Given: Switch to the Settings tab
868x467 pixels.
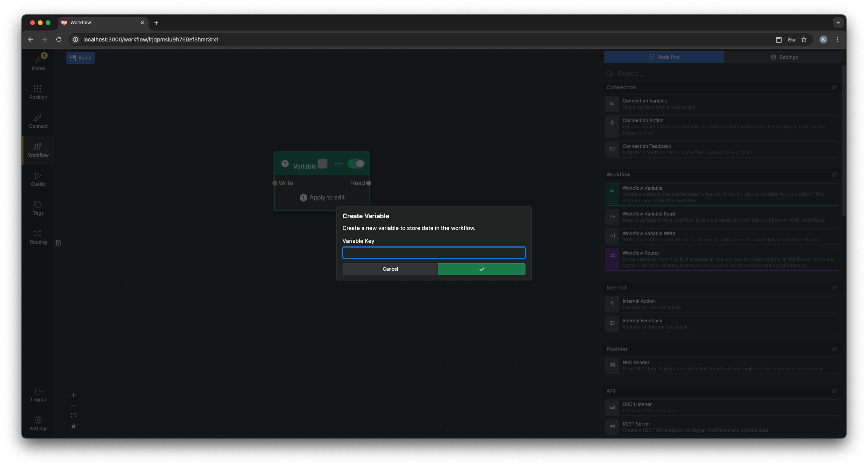Looking at the screenshot, I should click(x=784, y=57).
